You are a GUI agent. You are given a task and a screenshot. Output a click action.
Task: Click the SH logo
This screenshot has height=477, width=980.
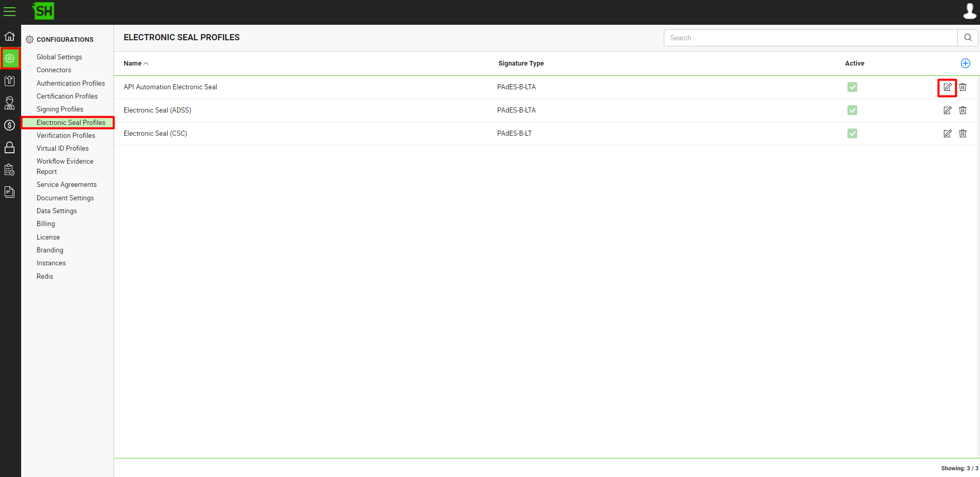pyautogui.click(x=43, y=11)
